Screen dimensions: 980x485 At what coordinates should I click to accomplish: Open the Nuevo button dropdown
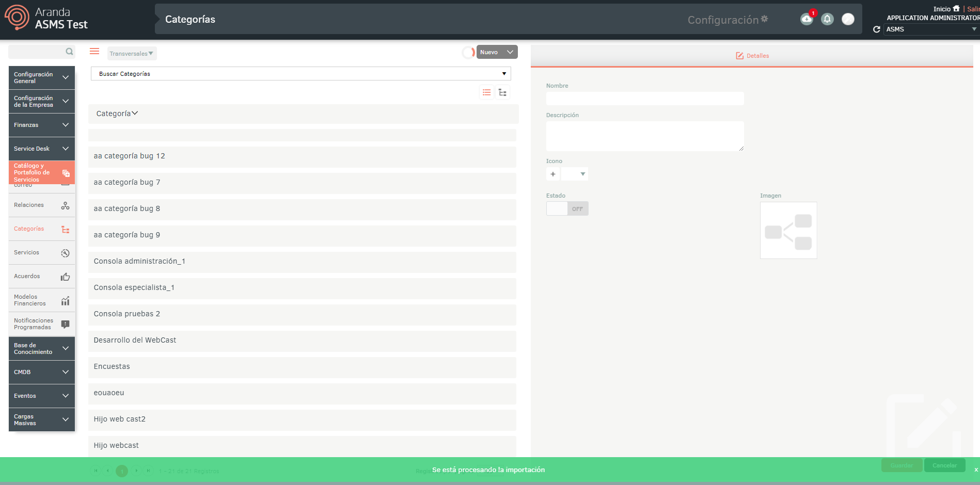(x=497, y=52)
